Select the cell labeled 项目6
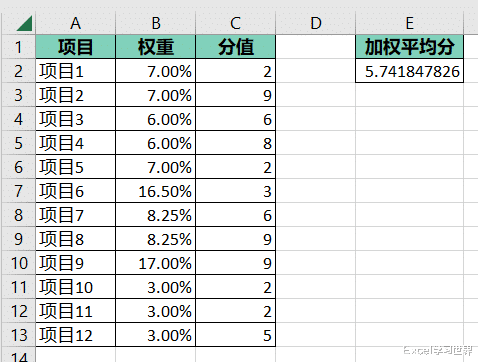This screenshot has width=478, height=362. coord(76,191)
